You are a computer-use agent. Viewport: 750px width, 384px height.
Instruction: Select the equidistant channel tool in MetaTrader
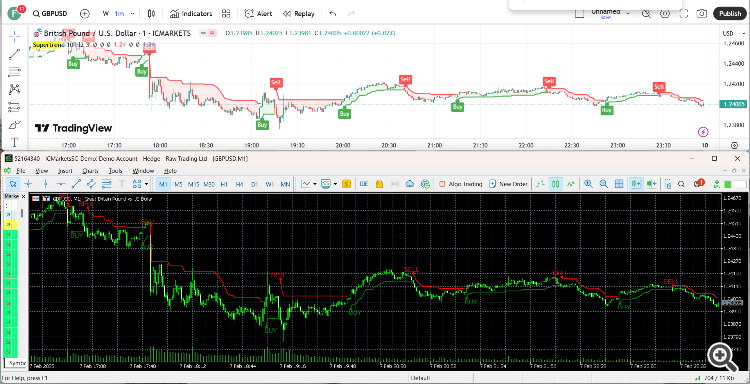click(91, 184)
